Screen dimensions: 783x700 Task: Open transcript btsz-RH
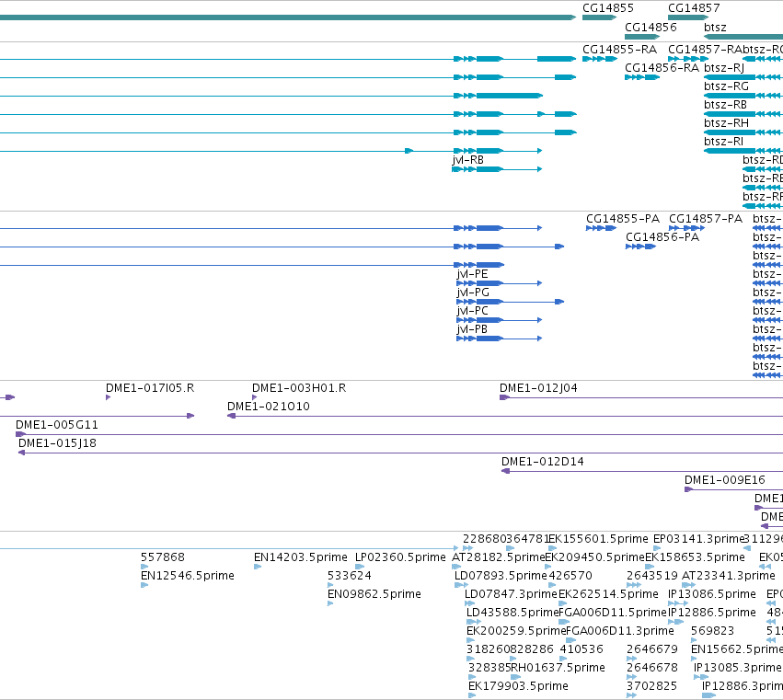(726, 123)
